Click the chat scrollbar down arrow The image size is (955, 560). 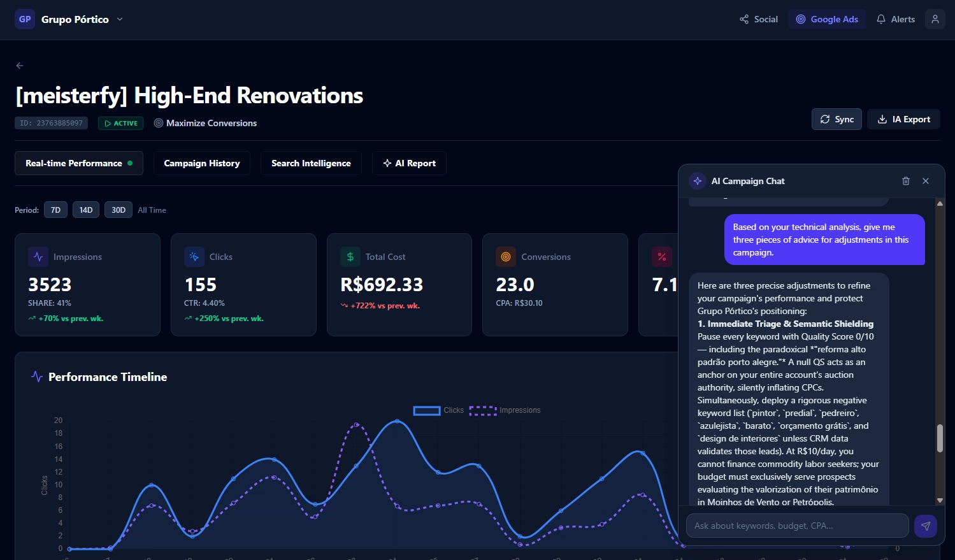pyautogui.click(x=940, y=501)
